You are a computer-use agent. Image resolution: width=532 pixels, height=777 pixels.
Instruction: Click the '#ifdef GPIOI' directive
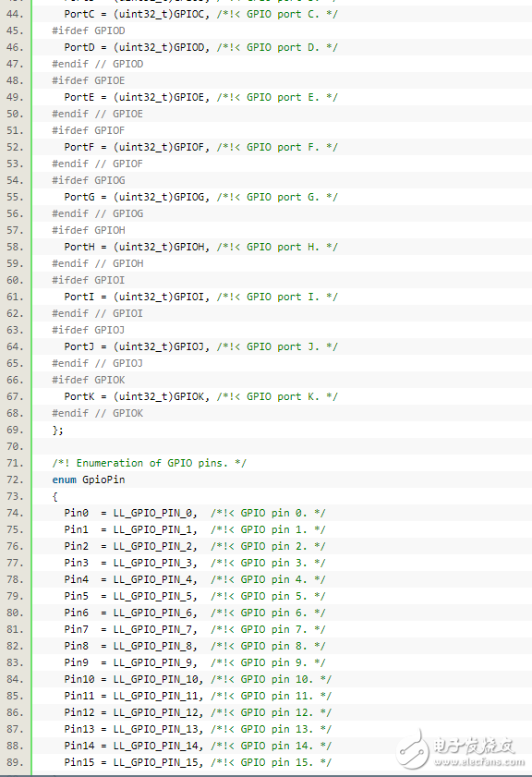pos(89,281)
